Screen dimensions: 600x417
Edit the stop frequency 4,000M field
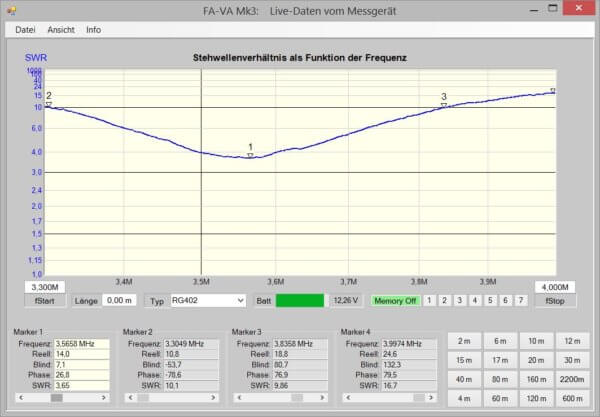click(555, 287)
